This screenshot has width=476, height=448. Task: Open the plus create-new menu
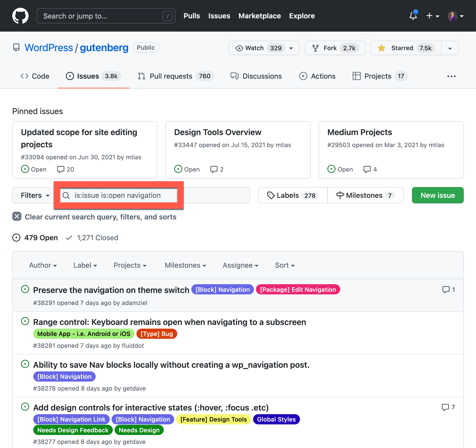tap(433, 16)
